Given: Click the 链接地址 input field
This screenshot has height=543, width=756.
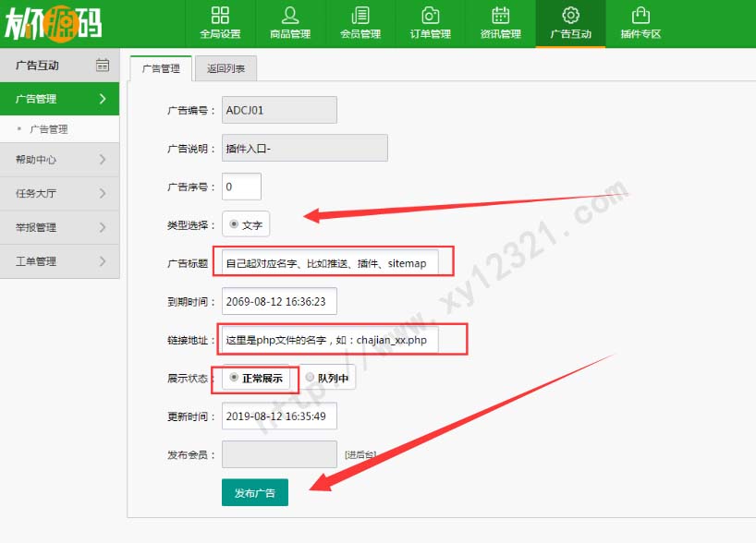Looking at the screenshot, I should 330,340.
